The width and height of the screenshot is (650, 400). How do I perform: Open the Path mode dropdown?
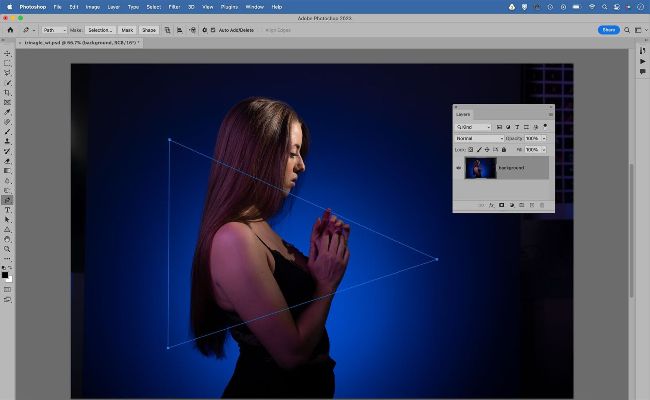54,30
